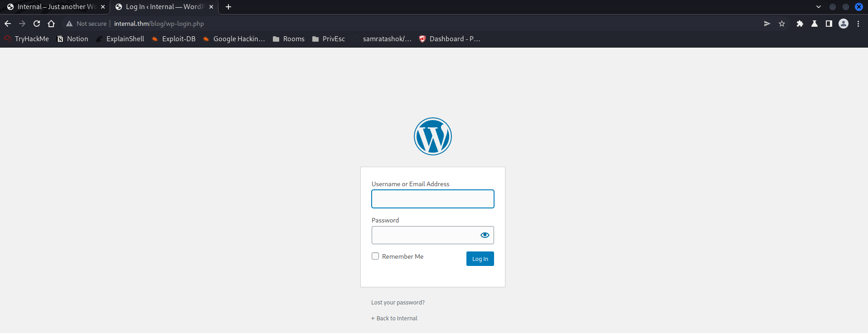Show password using the eye icon
868x333 pixels.
(485, 235)
